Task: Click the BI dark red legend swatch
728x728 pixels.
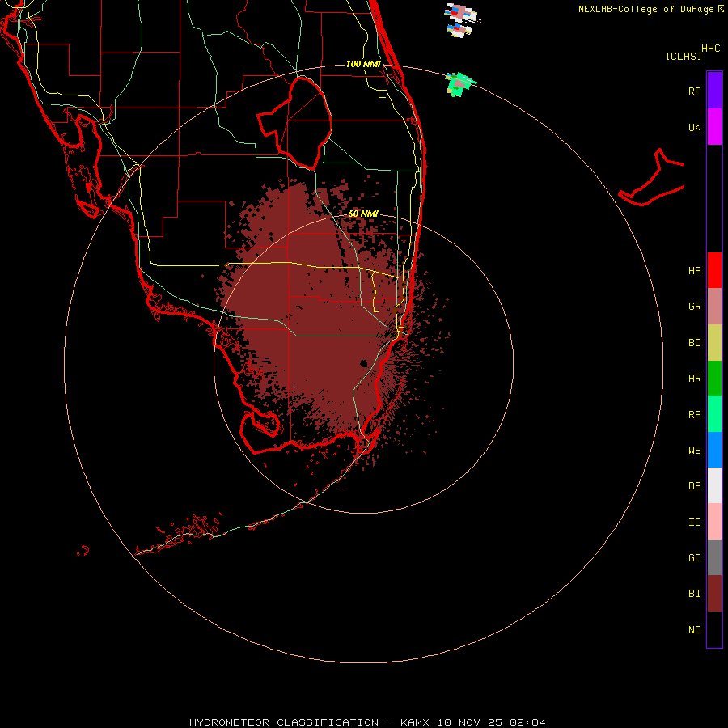Action: [714, 594]
